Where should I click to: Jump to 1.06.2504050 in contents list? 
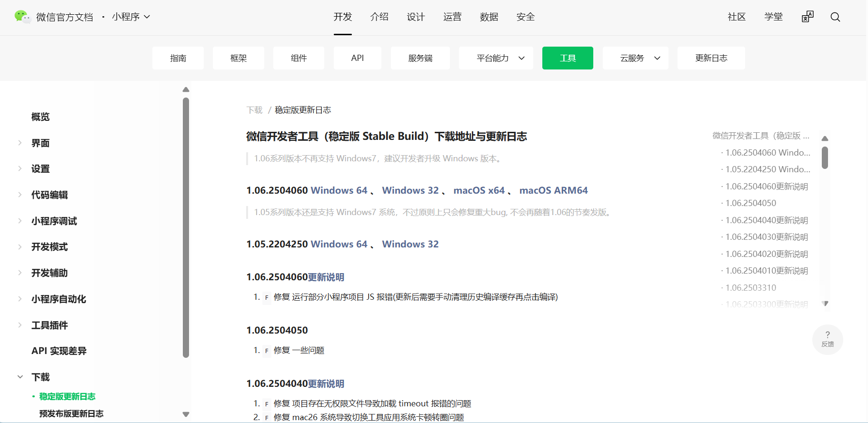(751, 203)
